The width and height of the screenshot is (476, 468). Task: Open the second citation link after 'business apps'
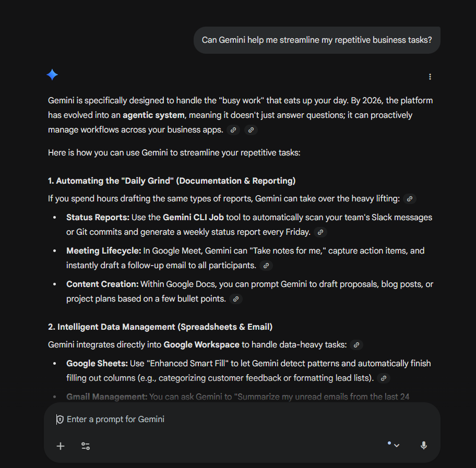[251, 130]
